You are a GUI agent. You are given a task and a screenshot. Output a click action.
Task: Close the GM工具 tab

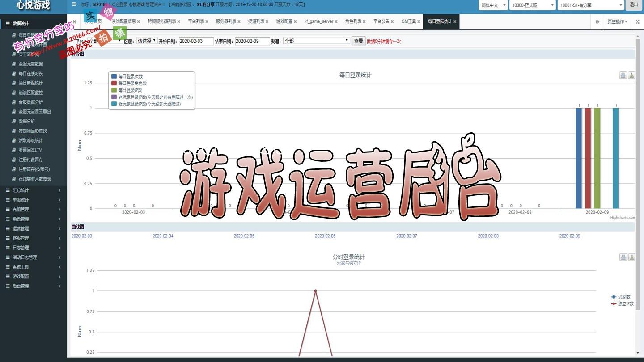419,21
